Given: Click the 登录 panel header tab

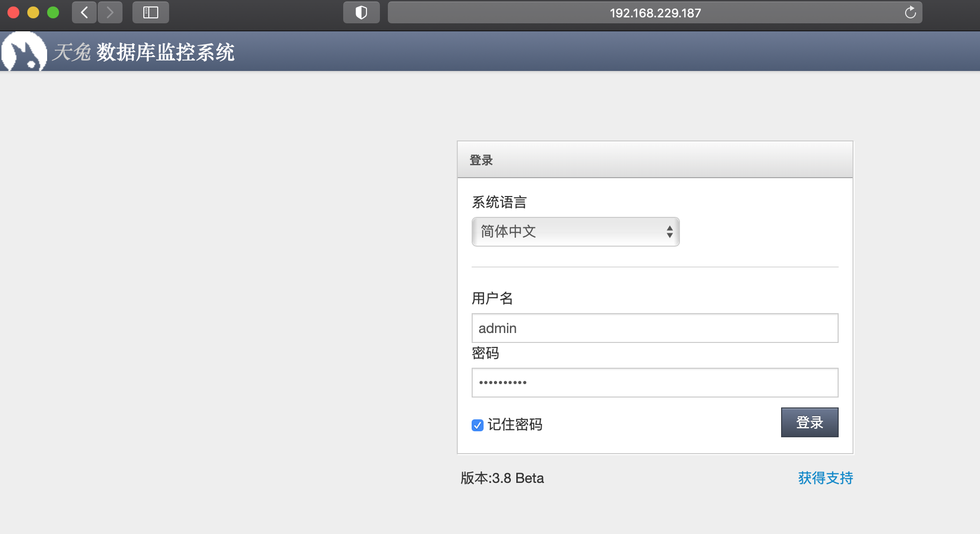Looking at the screenshot, I should [x=481, y=160].
